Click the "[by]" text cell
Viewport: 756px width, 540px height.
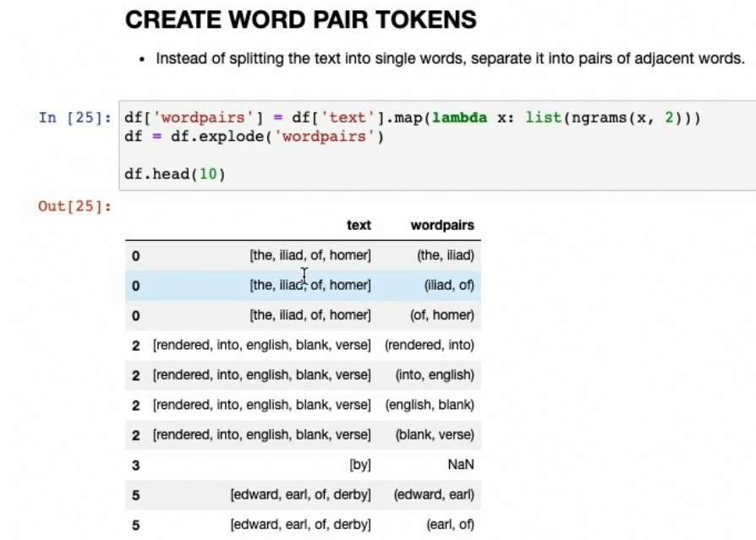[359, 465]
